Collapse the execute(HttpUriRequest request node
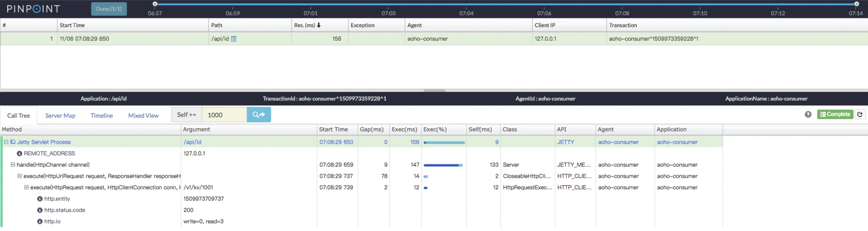This screenshot has width=868, height=231. click(x=20, y=176)
